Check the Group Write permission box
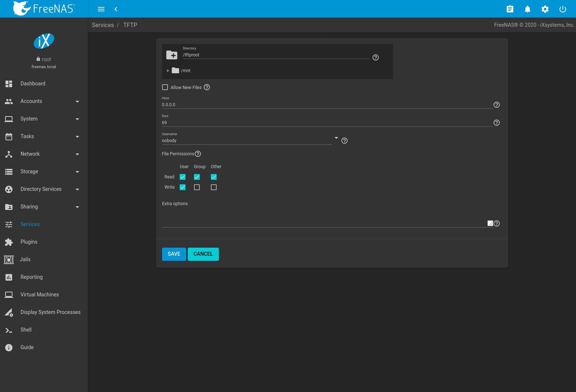576x392 pixels. 197,187
